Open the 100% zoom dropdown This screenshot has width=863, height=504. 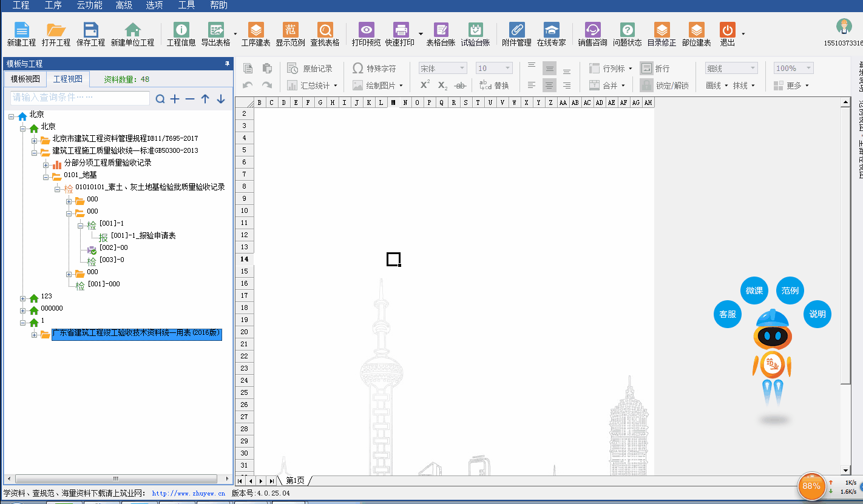click(793, 69)
